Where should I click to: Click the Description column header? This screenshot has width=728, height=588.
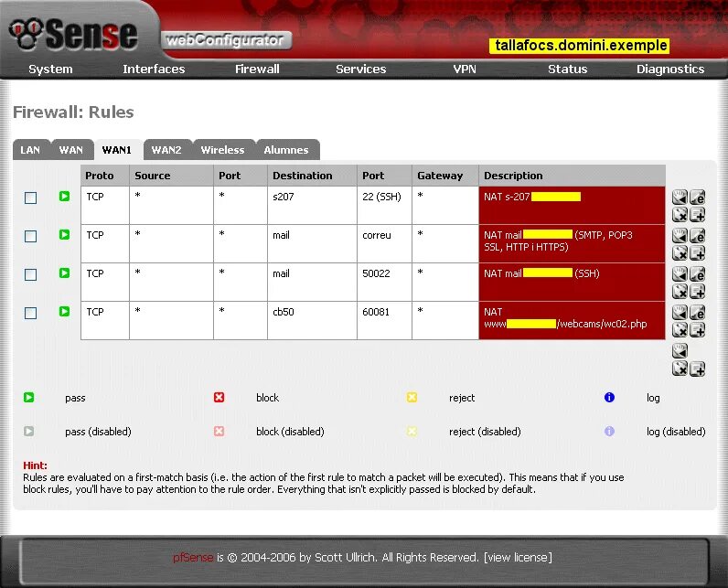tap(572, 176)
